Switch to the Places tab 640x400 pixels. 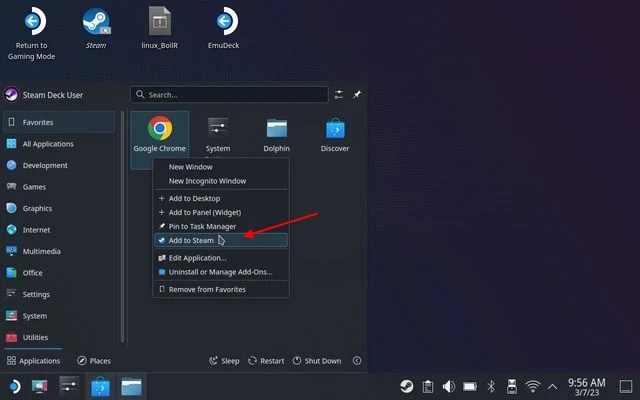click(x=94, y=360)
